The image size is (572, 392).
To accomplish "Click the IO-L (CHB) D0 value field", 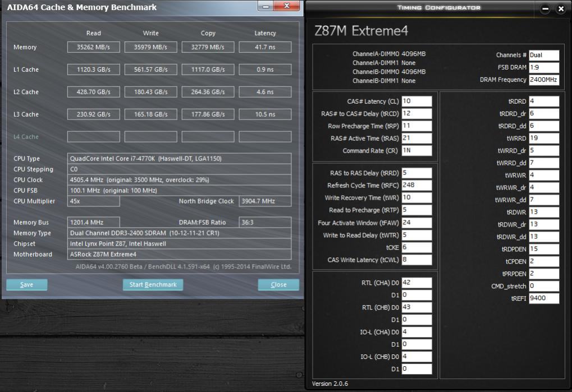I will pos(417,357).
